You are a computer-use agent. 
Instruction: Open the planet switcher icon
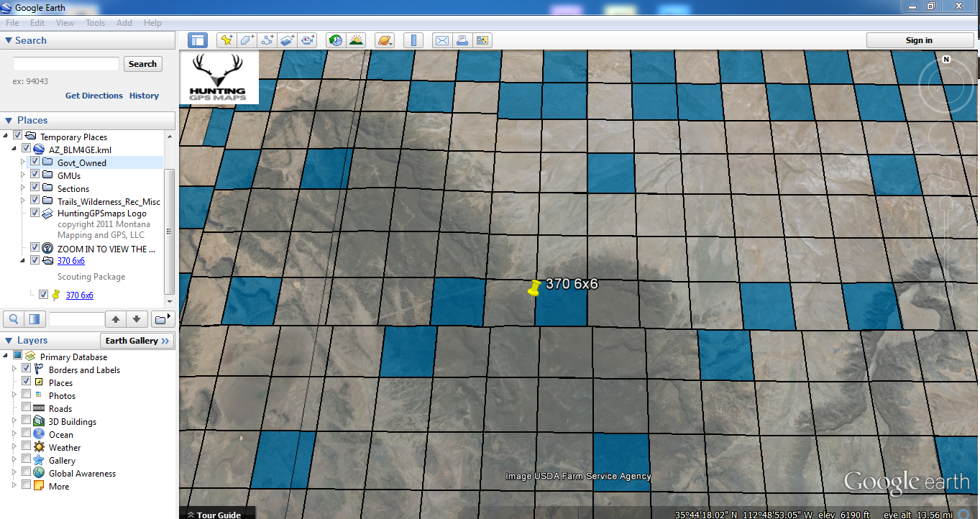tap(384, 40)
